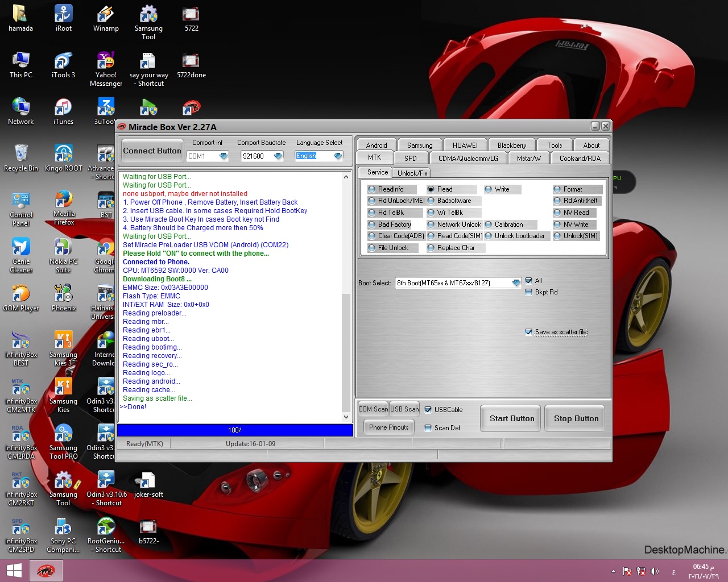Select the Write radio option
The image size is (728, 582).
pyautogui.click(x=489, y=189)
